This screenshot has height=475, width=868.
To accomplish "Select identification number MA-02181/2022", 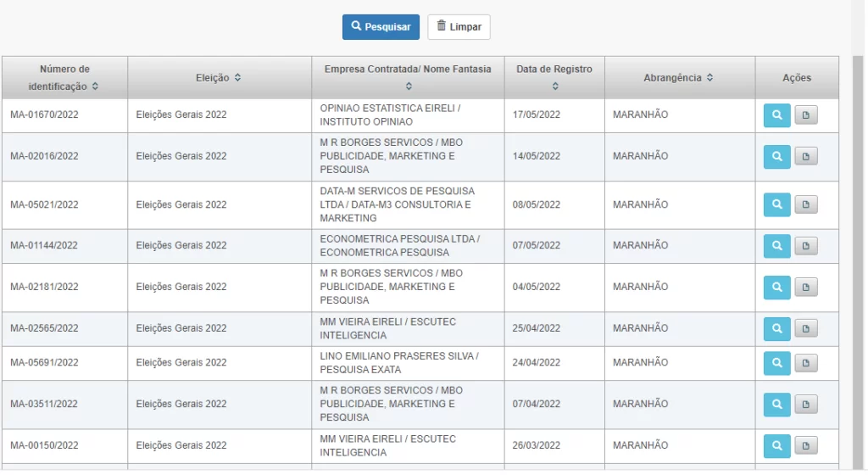I will [44, 287].
